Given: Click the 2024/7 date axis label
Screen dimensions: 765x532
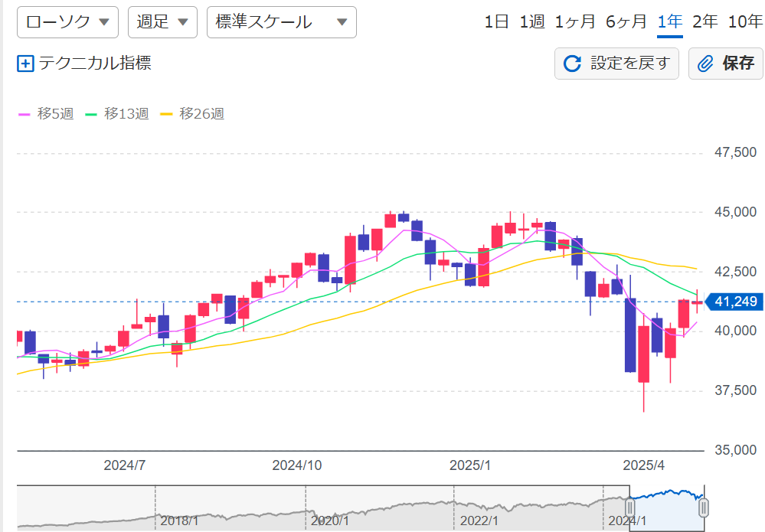Looking at the screenshot, I should tap(124, 465).
